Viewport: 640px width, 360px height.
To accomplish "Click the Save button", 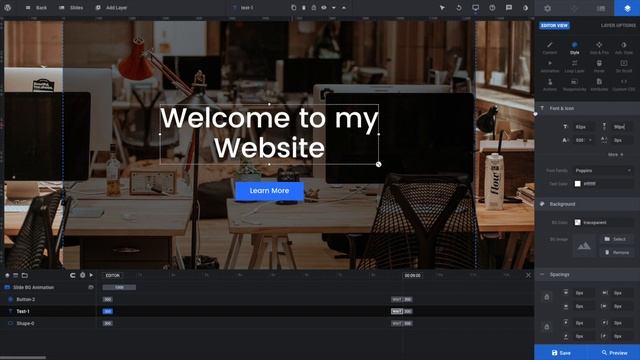I will [561, 353].
